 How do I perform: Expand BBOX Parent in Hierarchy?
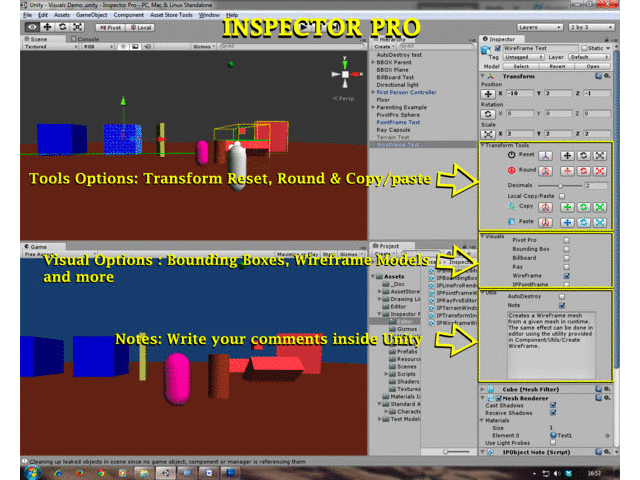tap(373, 62)
